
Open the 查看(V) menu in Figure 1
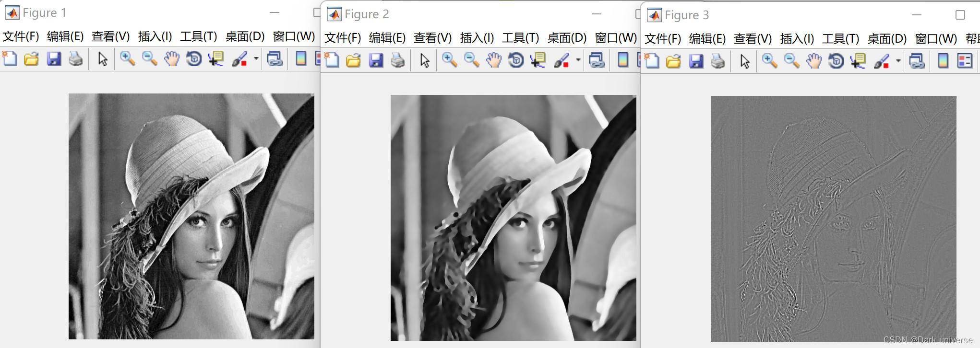coord(111,36)
